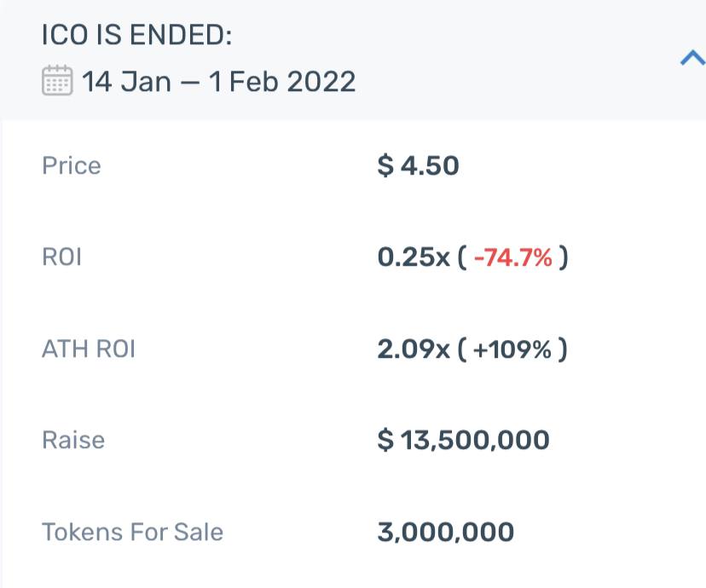
Task: Select the $ 4.50 price value
Action: click(419, 165)
